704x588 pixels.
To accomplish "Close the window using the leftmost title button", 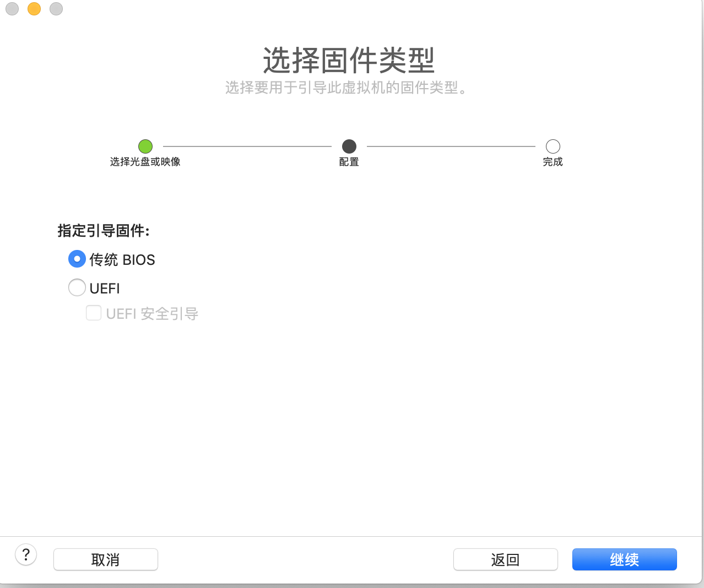I will click(x=12, y=9).
